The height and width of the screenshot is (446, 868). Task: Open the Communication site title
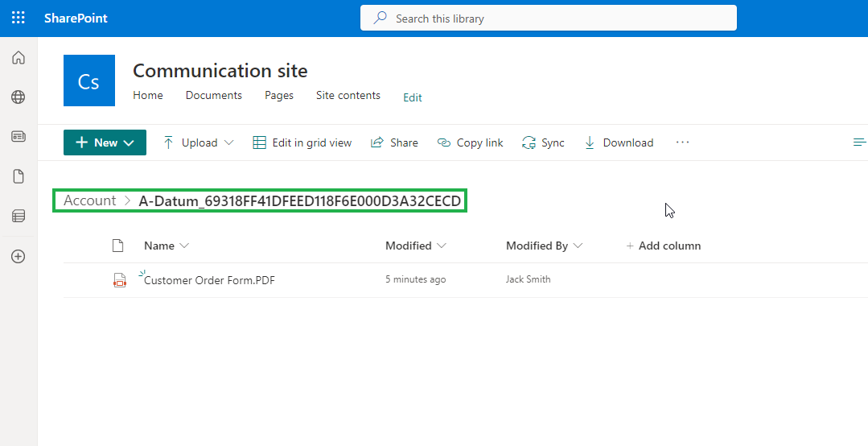(x=220, y=71)
